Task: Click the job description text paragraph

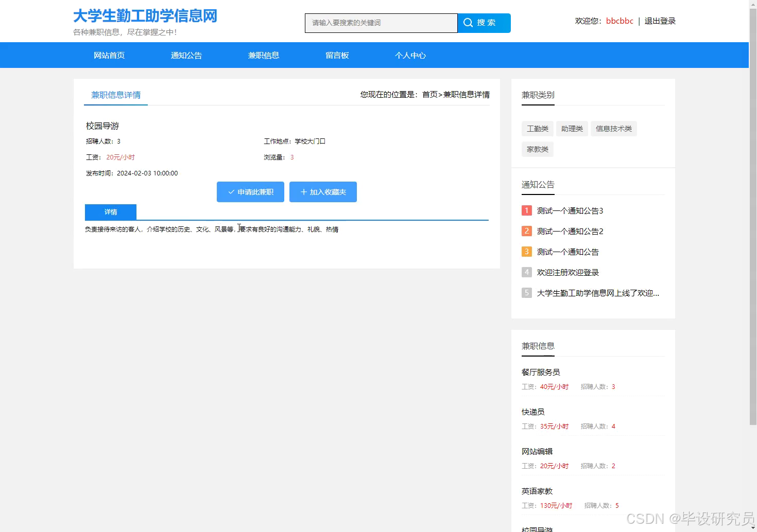Action: [x=212, y=229]
